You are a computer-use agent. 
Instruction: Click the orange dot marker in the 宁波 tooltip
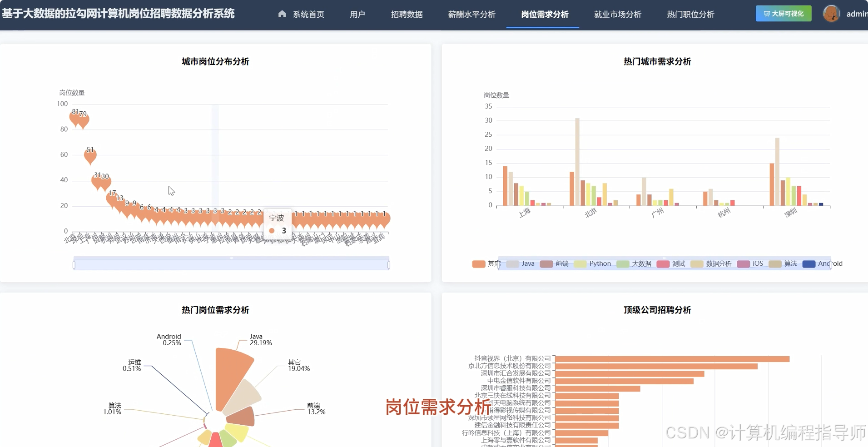tap(272, 230)
